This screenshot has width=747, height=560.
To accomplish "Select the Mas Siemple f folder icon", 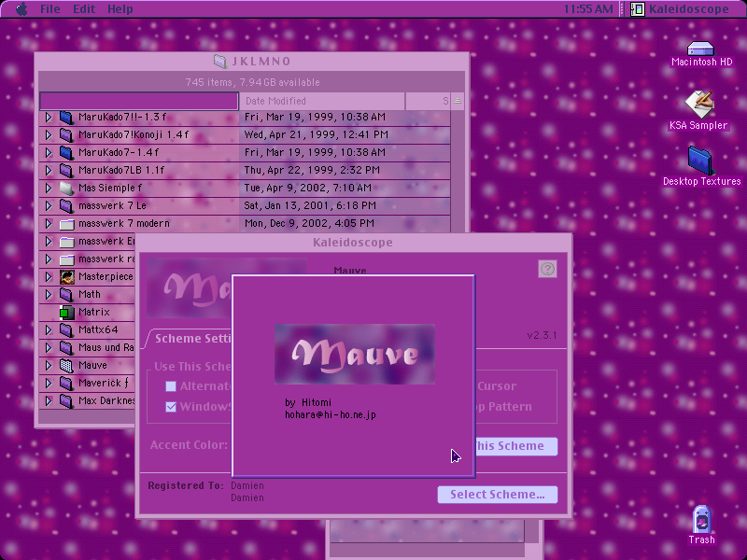I will click(x=66, y=189).
